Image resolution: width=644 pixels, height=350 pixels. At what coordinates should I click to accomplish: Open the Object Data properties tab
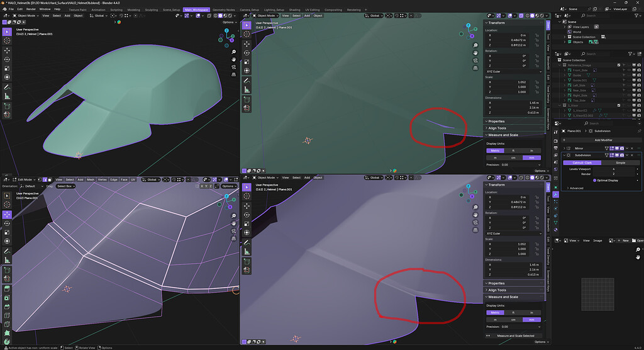556,222
